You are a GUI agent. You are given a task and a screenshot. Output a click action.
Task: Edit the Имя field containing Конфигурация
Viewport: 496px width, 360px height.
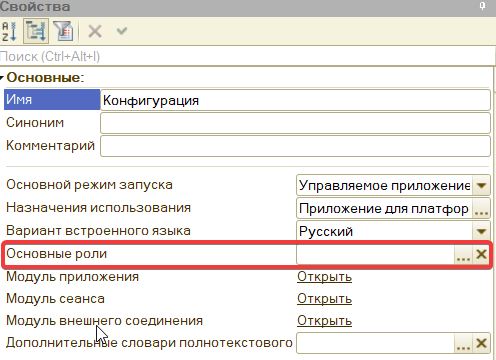click(x=295, y=100)
